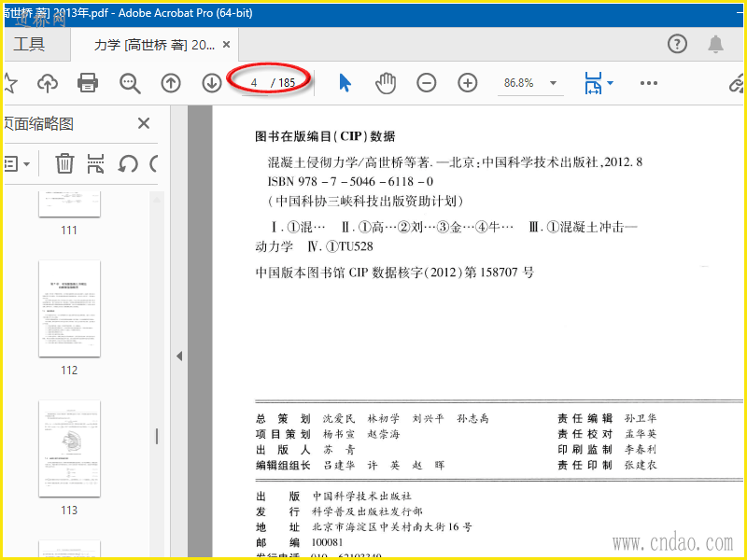The image size is (747, 560).
Task: Show more toolbar tools ellipsis
Action: tap(649, 83)
